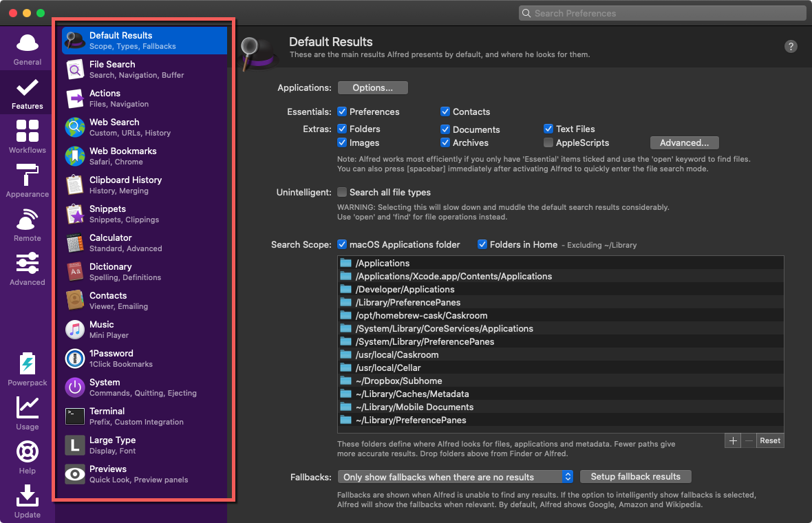Select the ~/Dropbox/Subhome row
812x523 pixels.
tap(560, 381)
